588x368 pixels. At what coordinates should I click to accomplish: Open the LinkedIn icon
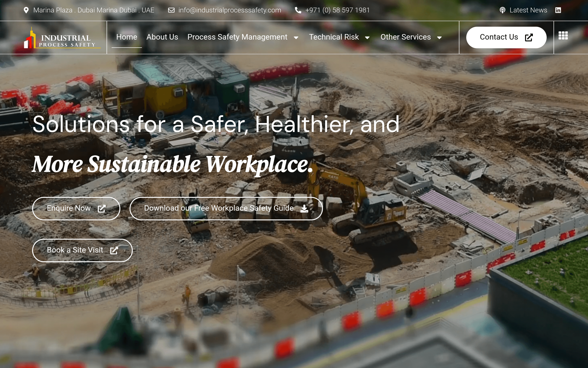pos(558,10)
